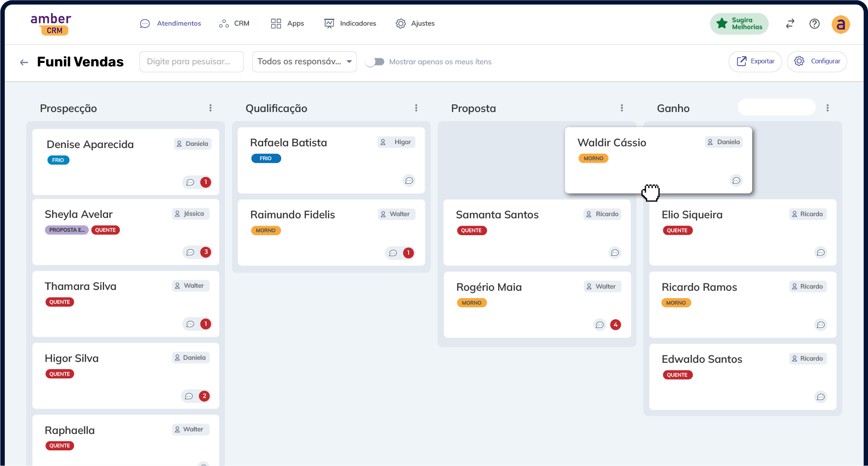Click the QUENTE tag on Sheyla Avelar's card

click(105, 230)
